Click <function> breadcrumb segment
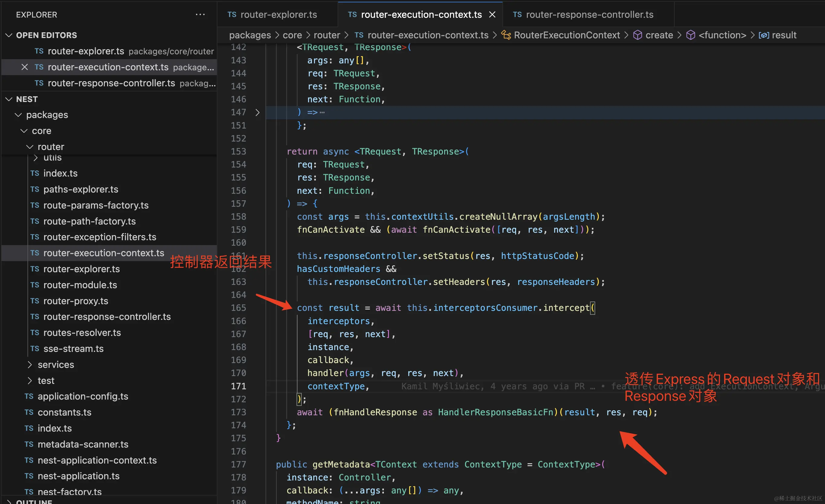Image resolution: width=825 pixels, height=504 pixels. (722, 35)
